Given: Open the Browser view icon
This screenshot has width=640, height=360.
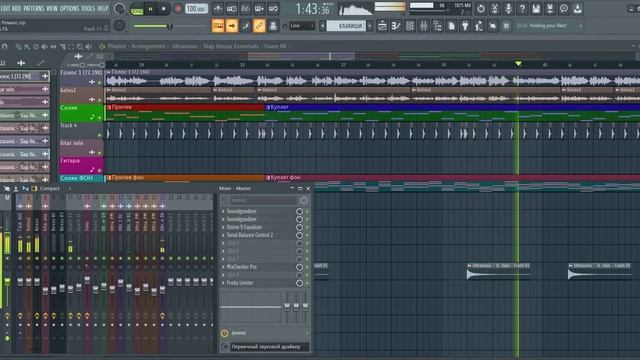Looking at the screenshot, I should point(438,26).
